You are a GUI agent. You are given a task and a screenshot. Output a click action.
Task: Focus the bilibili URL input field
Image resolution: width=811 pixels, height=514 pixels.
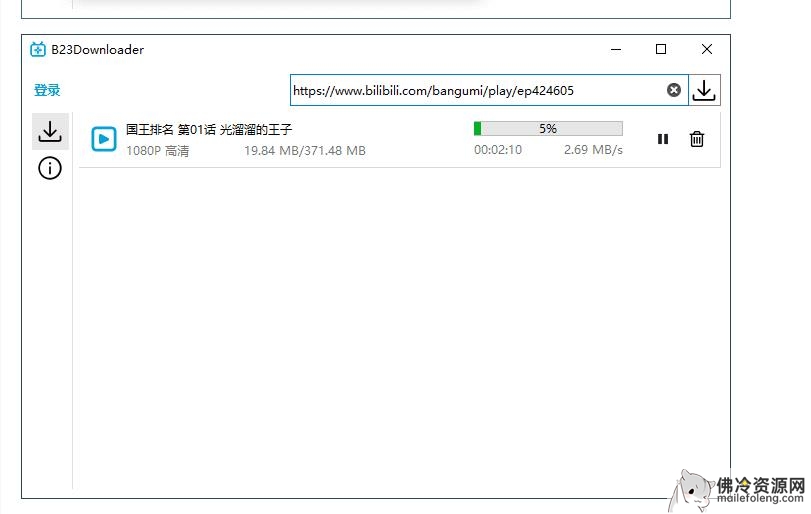click(476, 90)
